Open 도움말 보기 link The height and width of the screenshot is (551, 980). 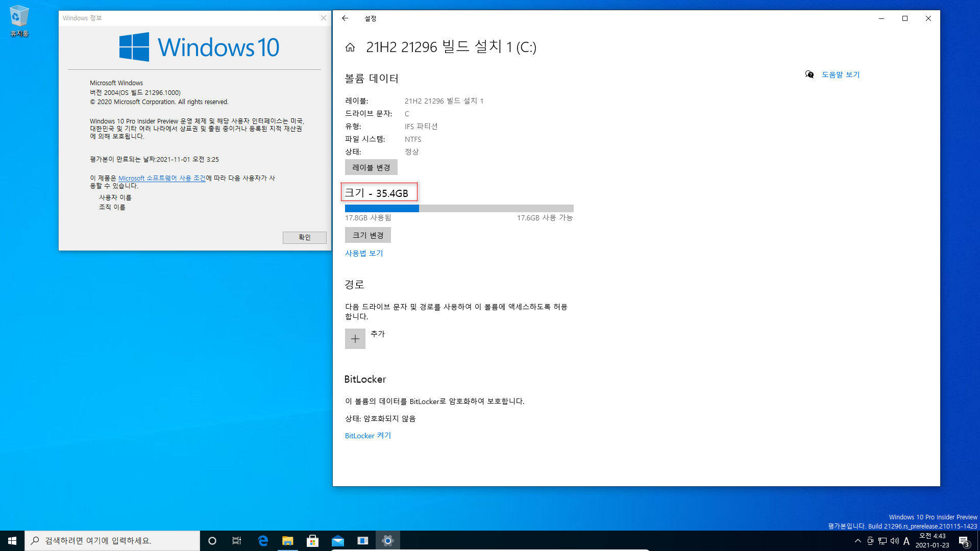click(x=841, y=74)
